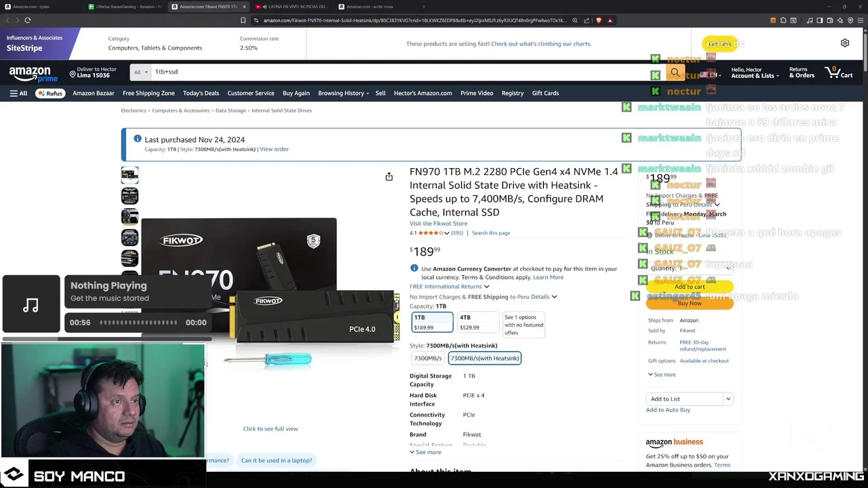Expand the shipping Details chevron
This screenshot has height=488, width=868.
tap(554, 297)
